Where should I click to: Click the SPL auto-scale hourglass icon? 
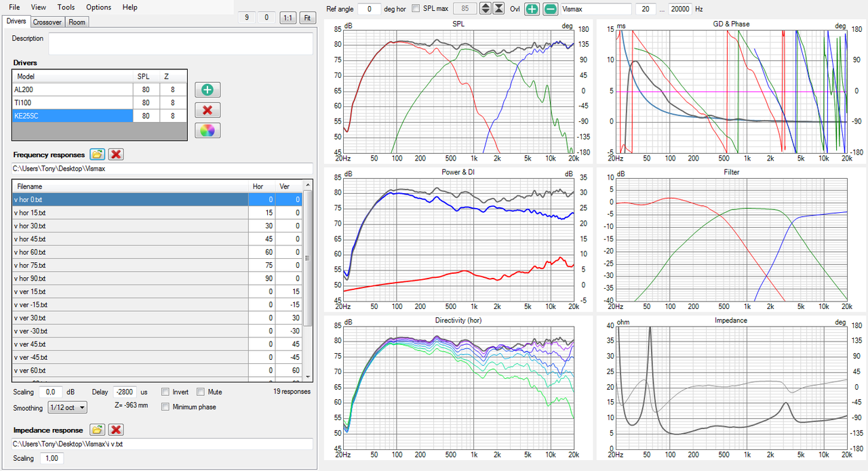coord(499,8)
